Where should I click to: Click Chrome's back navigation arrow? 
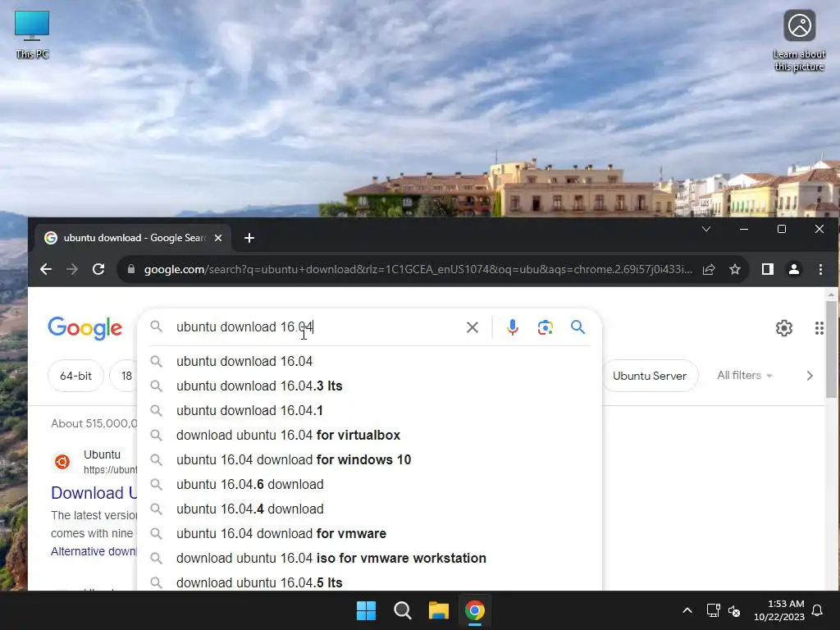[46, 269]
